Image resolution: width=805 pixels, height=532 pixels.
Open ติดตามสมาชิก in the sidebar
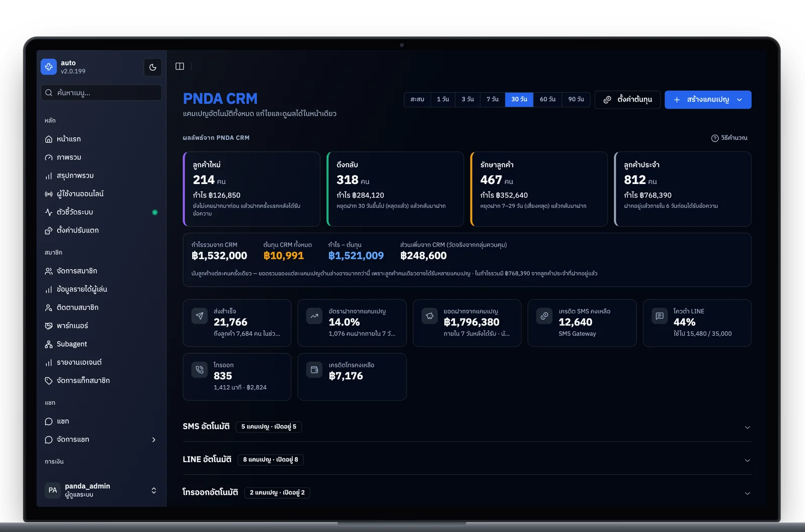pos(101,307)
